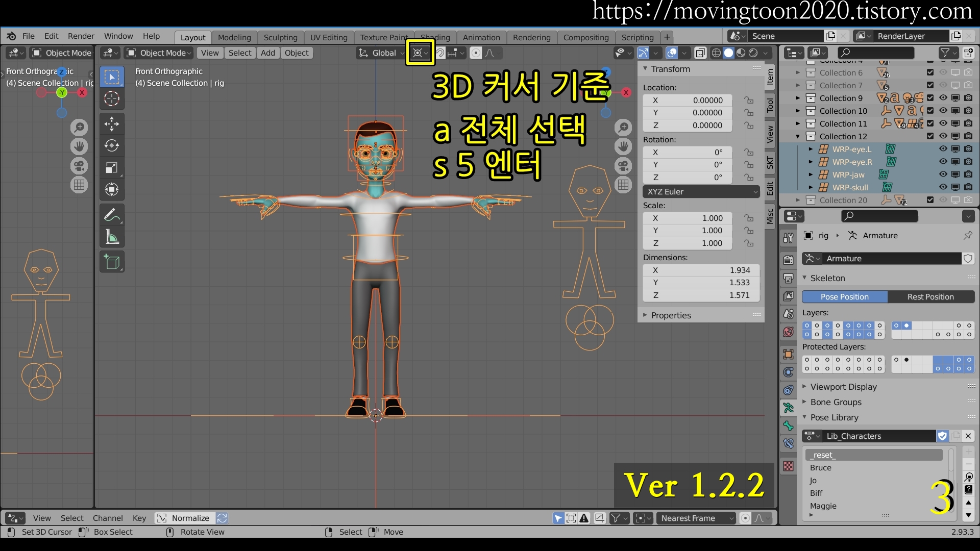Toggle proportional editing in viewport header
This screenshot has width=980, height=551.
point(476,53)
